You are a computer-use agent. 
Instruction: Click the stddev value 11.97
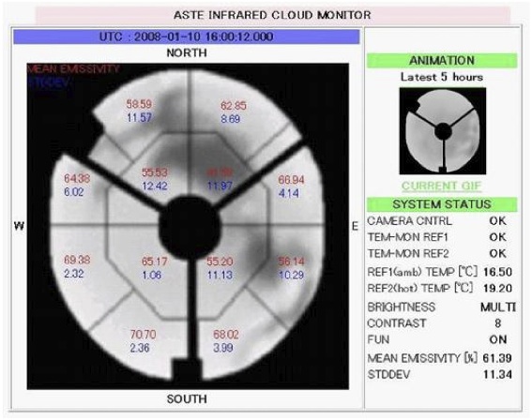220,186
